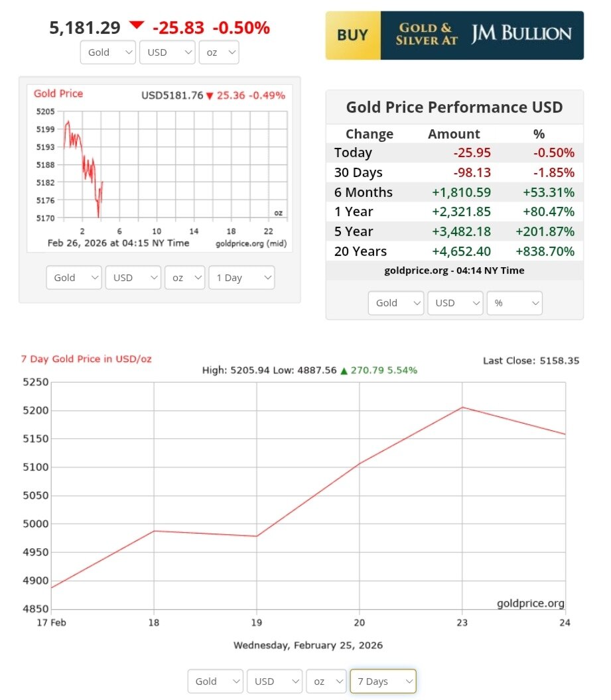Open the % dropdown in Performance panel

(514, 303)
